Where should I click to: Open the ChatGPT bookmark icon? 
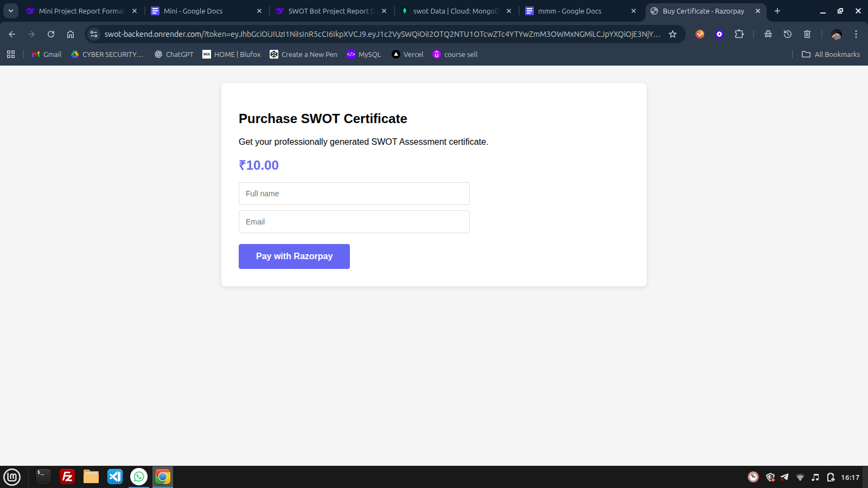coord(158,54)
